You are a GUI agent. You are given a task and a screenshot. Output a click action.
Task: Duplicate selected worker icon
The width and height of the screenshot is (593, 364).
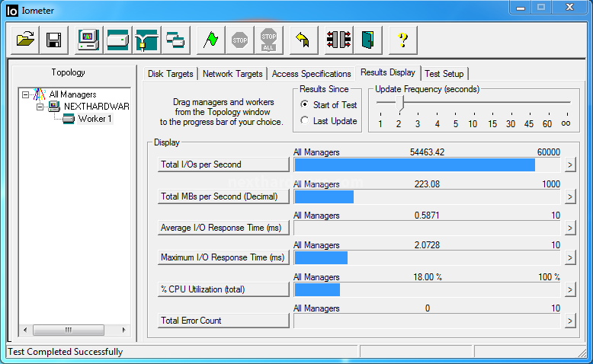click(175, 40)
